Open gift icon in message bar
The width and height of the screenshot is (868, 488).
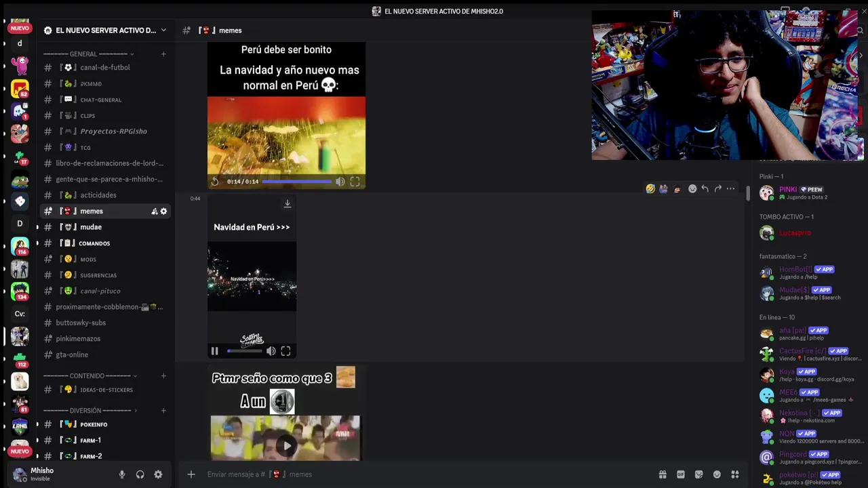coord(663,474)
